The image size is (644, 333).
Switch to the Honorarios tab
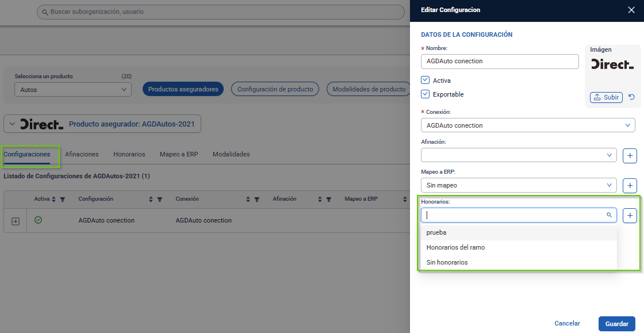click(x=129, y=154)
